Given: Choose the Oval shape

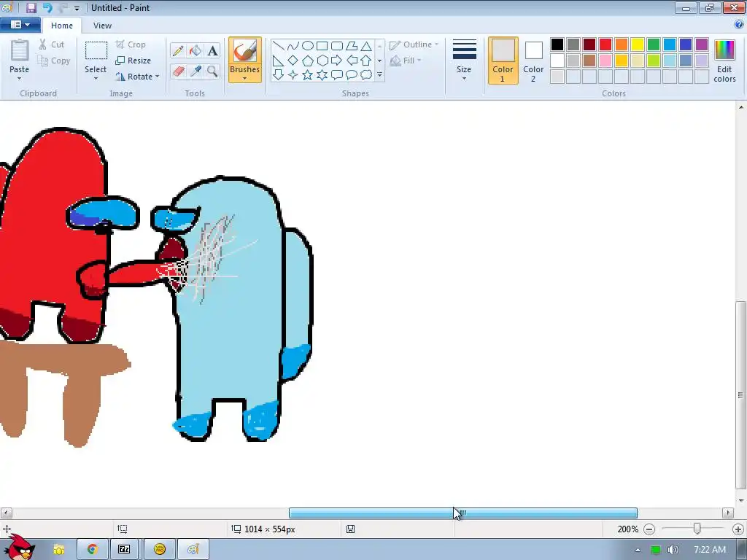Looking at the screenshot, I should pyautogui.click(x=308, y=46).
